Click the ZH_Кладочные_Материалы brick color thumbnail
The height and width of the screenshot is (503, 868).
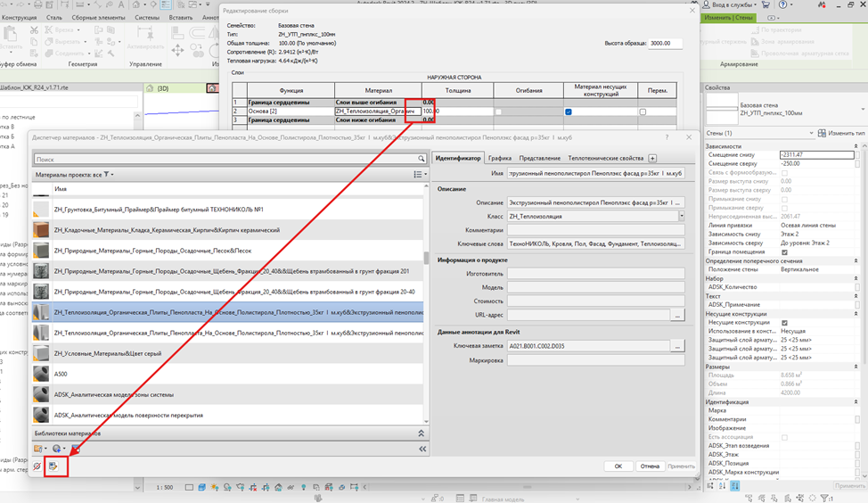pyautogui.click(x=41, y=230)
